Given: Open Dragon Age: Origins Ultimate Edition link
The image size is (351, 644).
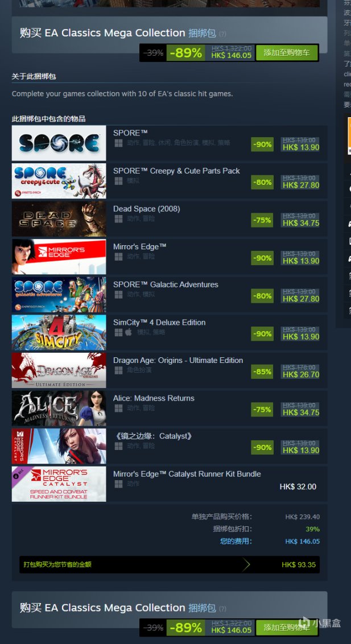Looking at the screenshot, I should click(x=178, y=360).
